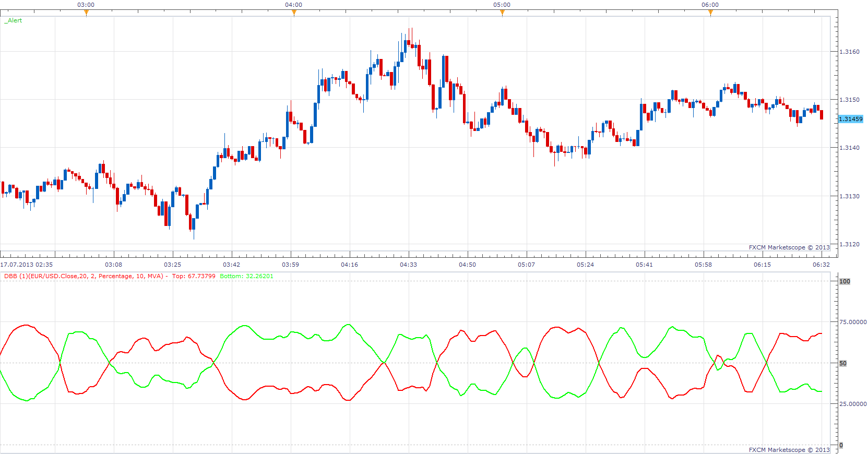Click the green Bottom: 32.26201 value

(x=246, y=276)
